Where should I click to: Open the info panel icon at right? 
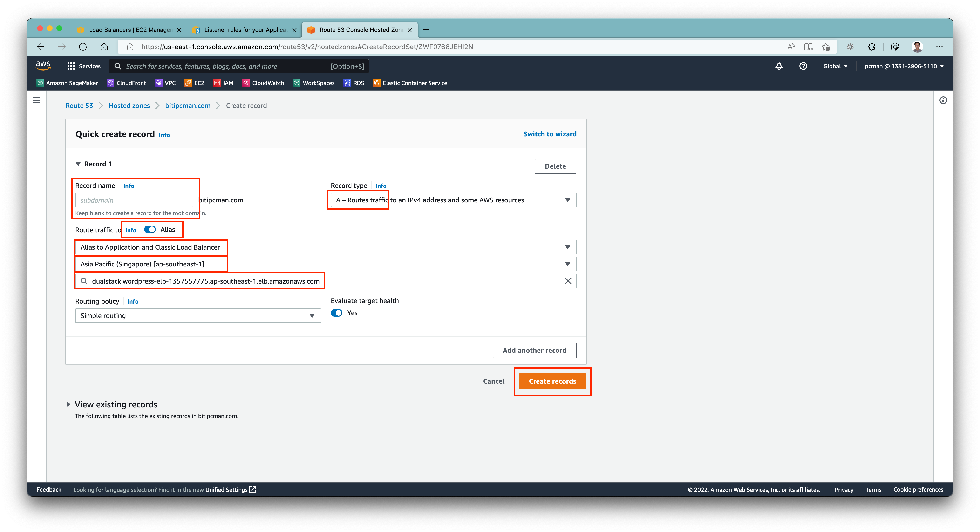[x=943, y=100]
